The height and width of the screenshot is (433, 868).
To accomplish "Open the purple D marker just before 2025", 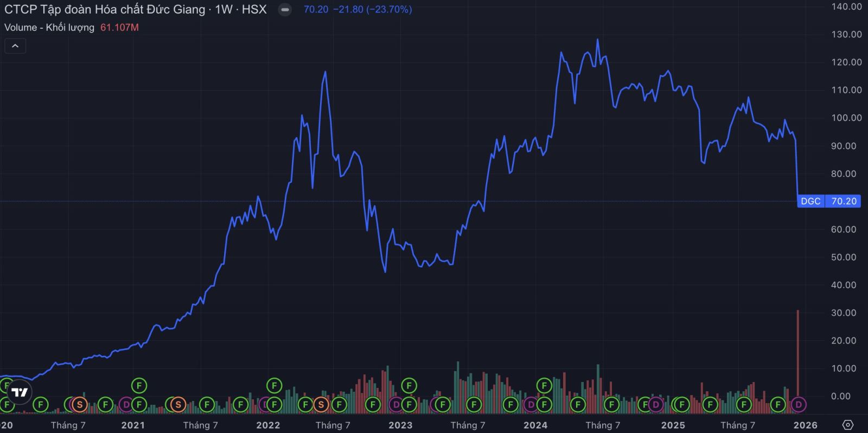I will pyautogui.click(x=655, y=404).
